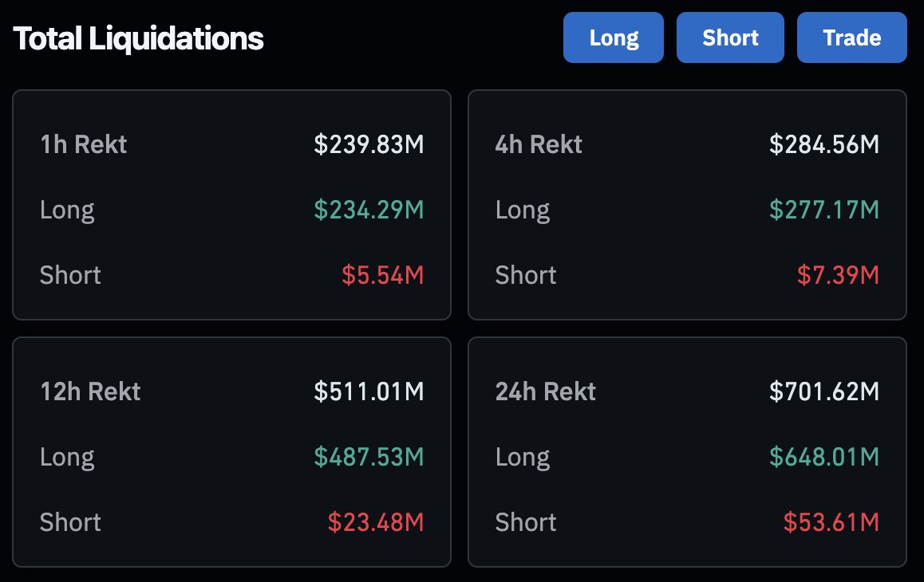Select the 12h Rekt label
Image resolution: width=924 pixels, height=582 pixels.
(90, 391)
